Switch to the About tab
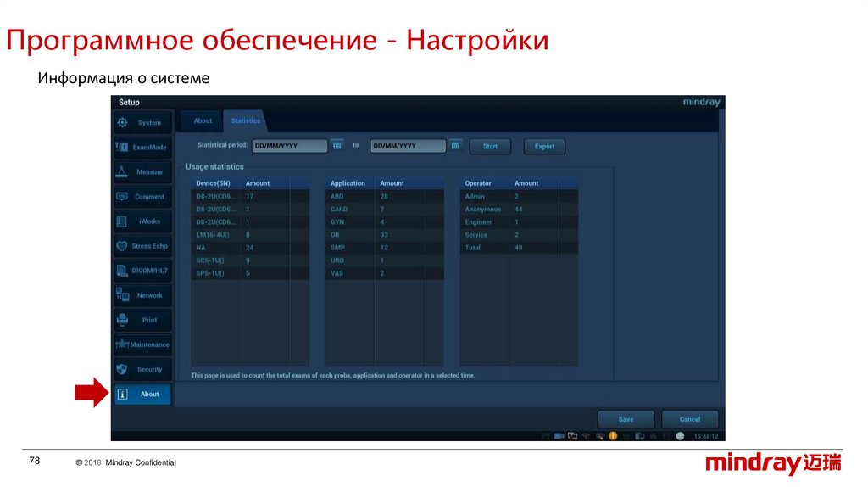 click(203, 120)
